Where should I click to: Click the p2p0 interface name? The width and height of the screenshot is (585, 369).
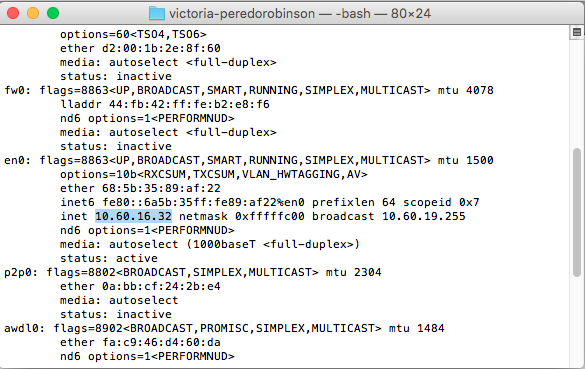tap(18, 272)
